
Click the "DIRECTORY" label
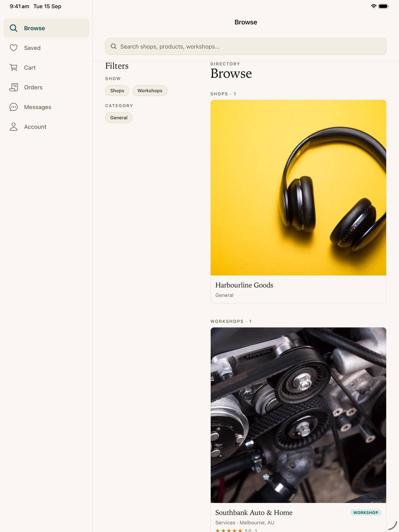pos(225,64)
